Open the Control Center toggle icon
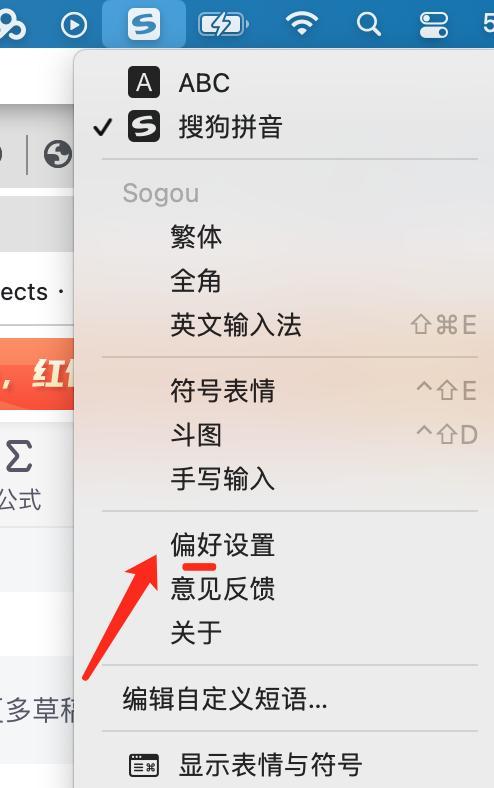The image size is (494, 788). click(434, 24)
